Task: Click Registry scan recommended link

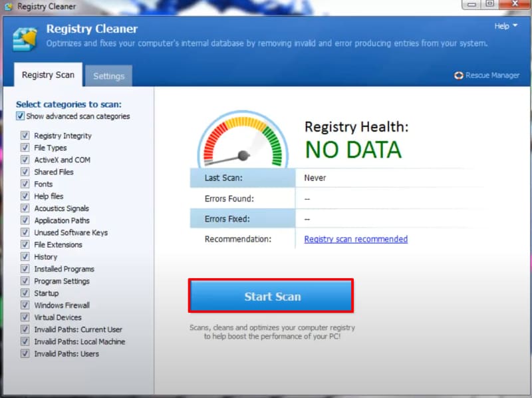Action: (x=356, y=239)
